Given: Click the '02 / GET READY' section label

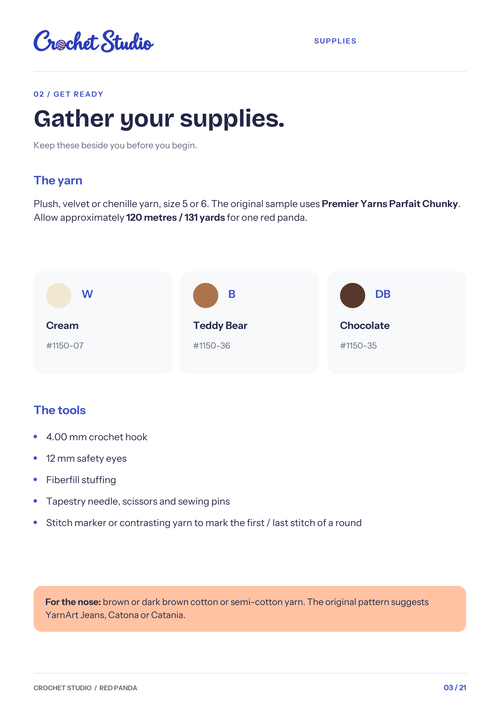Looking at the screenshot, I should click(x=69, y=94).
